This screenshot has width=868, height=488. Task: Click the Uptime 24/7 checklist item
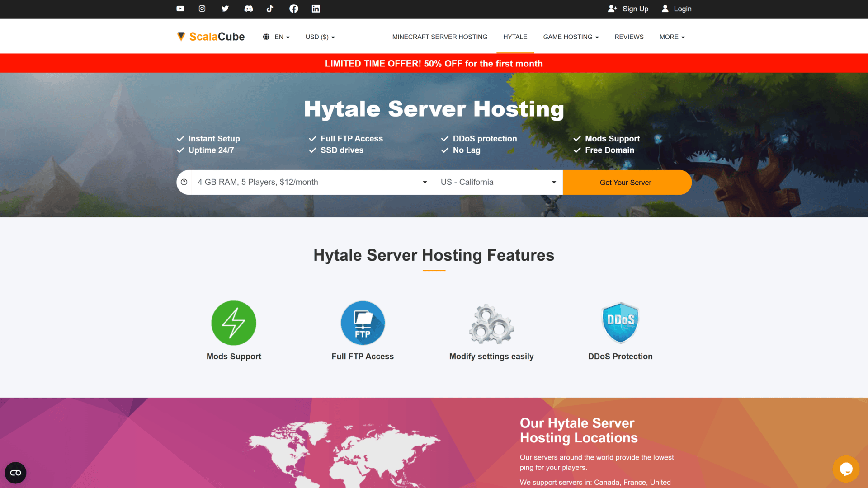[205, 150]
